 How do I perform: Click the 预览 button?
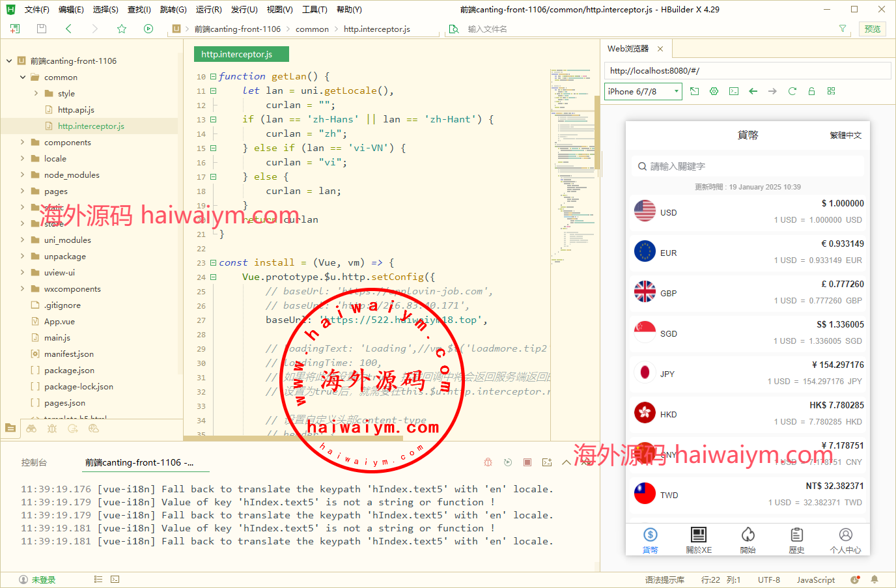click(872, 29)
